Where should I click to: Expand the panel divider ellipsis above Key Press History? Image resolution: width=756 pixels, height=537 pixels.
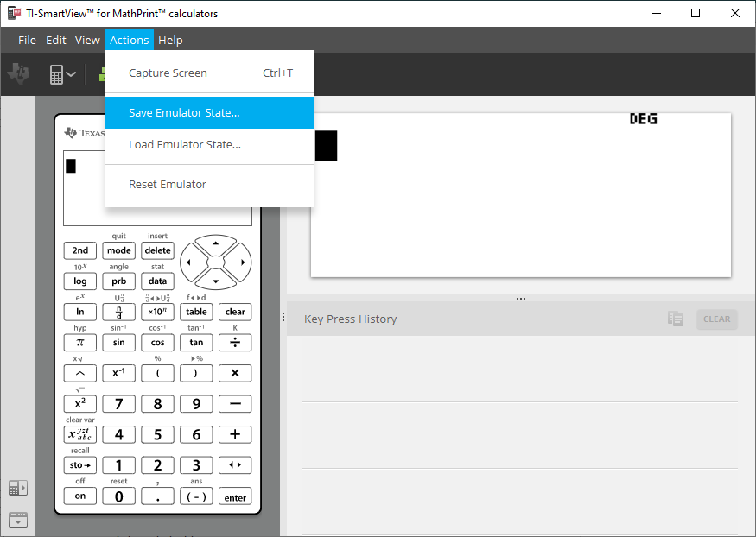[521, 297]
